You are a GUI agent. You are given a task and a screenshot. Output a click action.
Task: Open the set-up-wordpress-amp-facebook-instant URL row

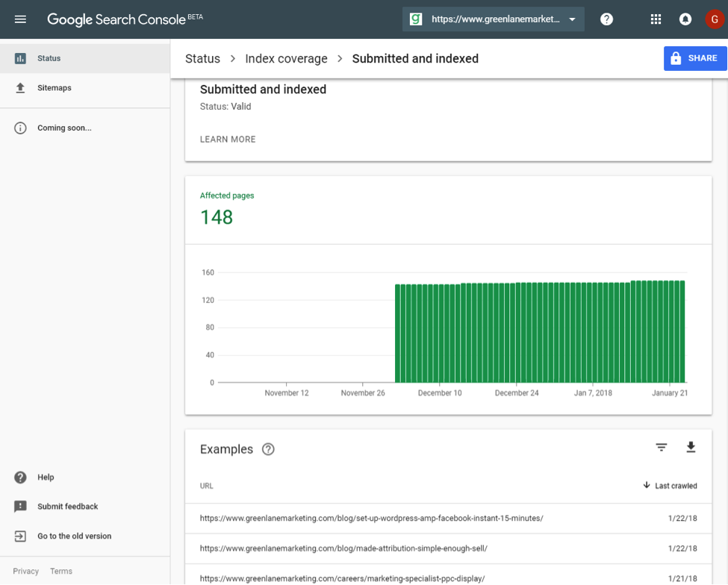pyautogui.click(x=448, y=518)
